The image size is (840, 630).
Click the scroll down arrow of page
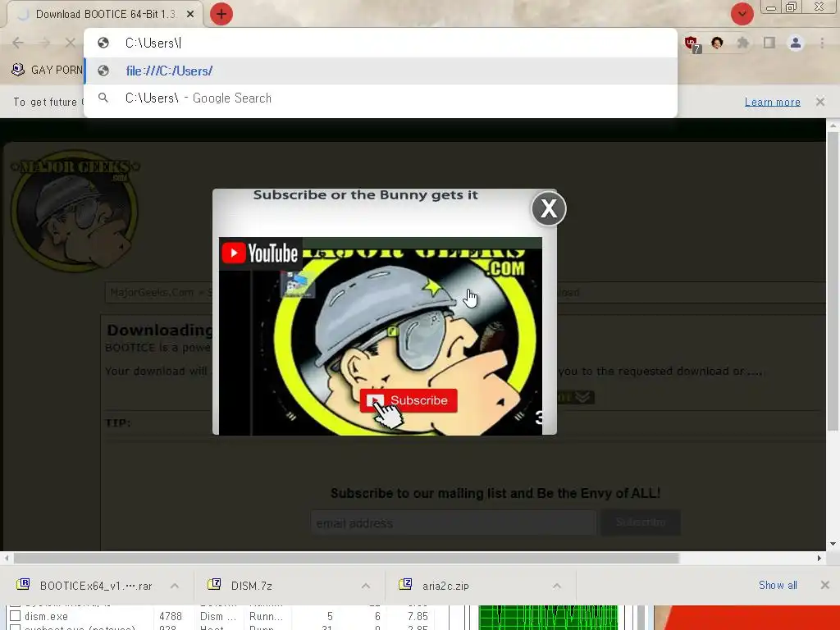click(833, 544)
